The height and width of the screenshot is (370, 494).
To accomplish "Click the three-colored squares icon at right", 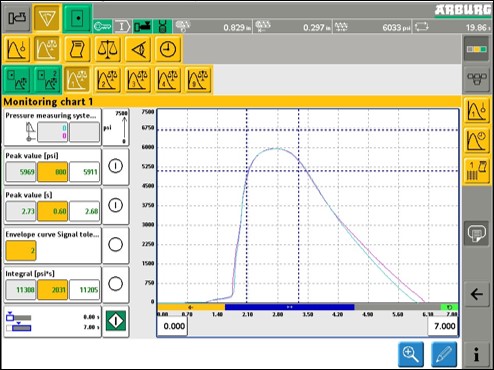I will (x=476, y=49).
